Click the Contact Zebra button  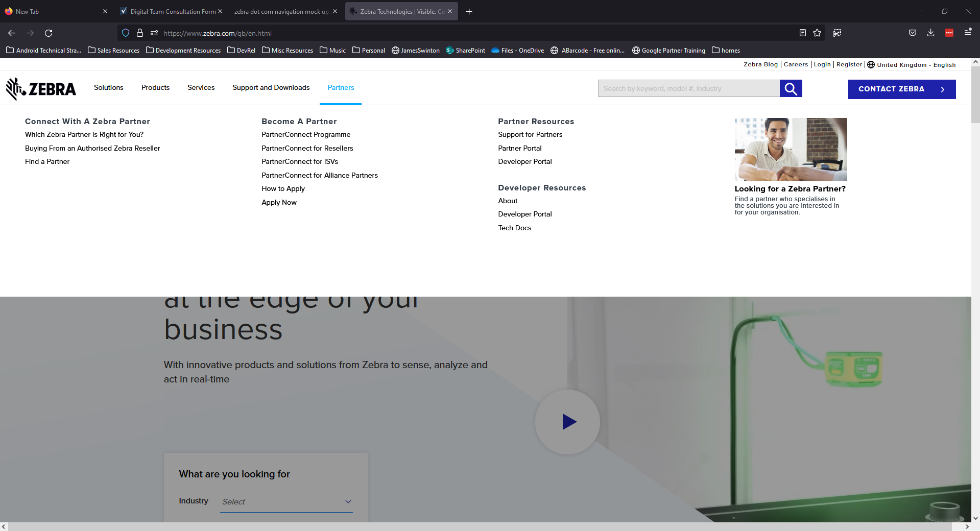point(901,89)
